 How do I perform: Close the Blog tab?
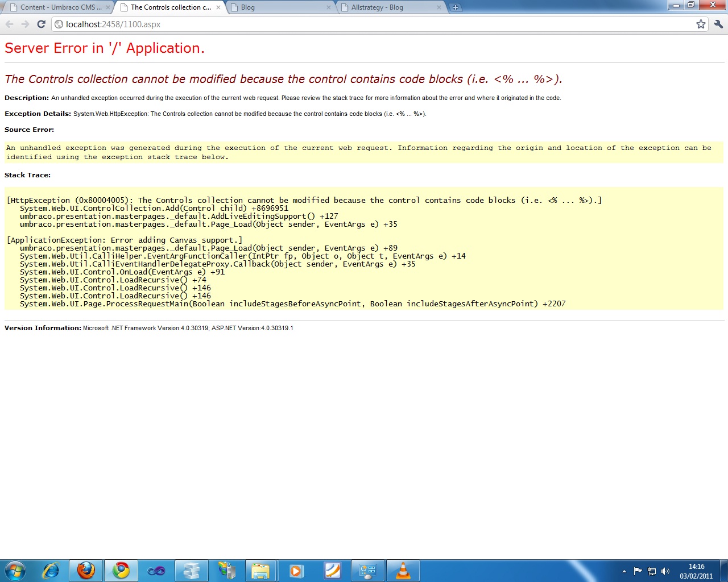329,7
